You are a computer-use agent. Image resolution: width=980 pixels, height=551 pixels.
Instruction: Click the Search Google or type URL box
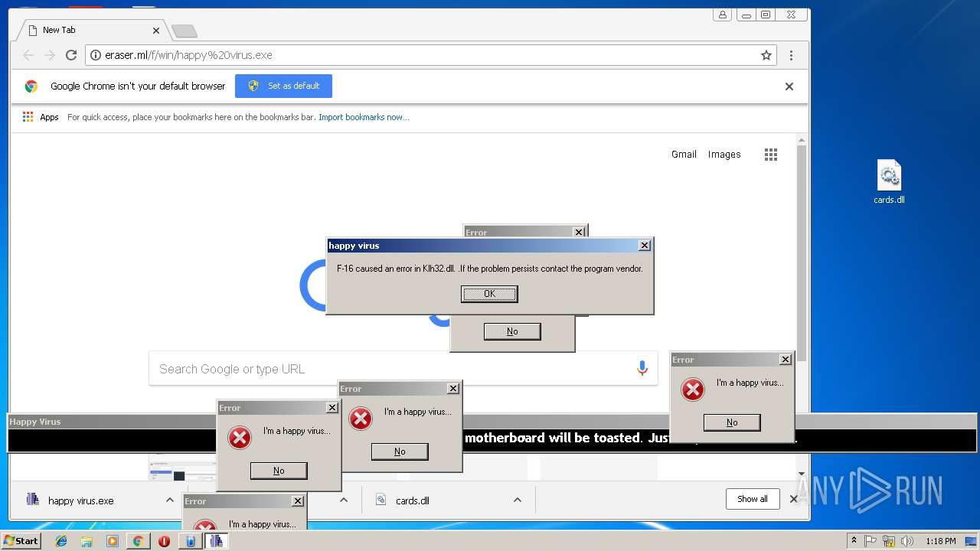(403, 369)
